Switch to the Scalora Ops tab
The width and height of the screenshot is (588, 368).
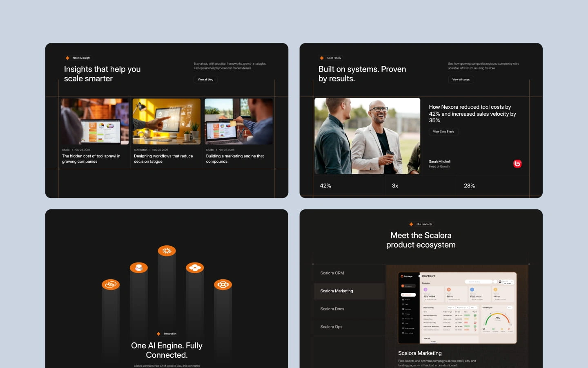[349, 327]
